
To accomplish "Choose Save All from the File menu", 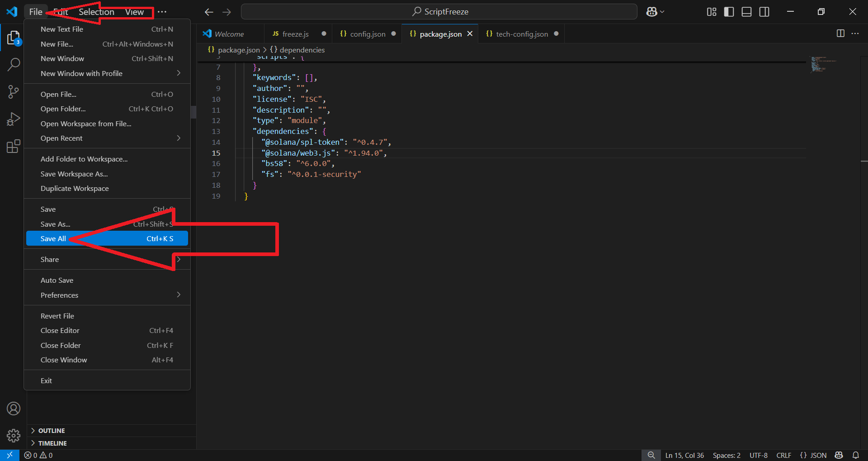I will (x=107, y=239).
